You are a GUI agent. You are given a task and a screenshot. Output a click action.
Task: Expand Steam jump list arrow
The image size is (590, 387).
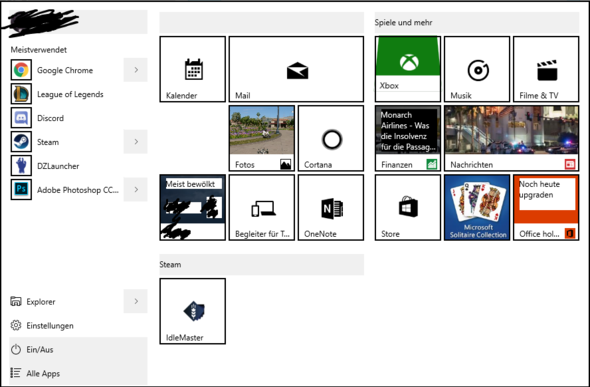135,142
